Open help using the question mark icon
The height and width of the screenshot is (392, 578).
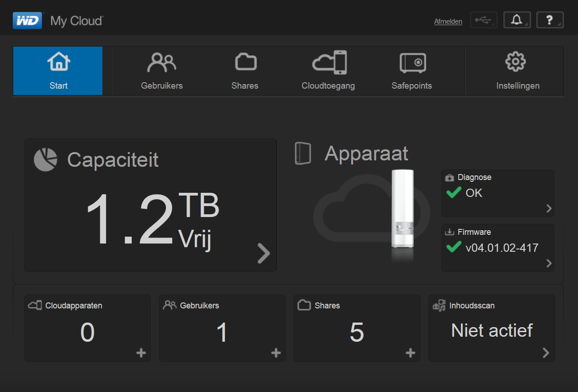coord(550,20)
